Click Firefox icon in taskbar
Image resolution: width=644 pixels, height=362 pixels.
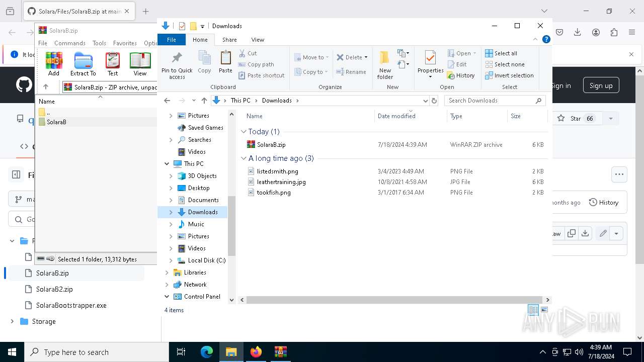(256, 352)
